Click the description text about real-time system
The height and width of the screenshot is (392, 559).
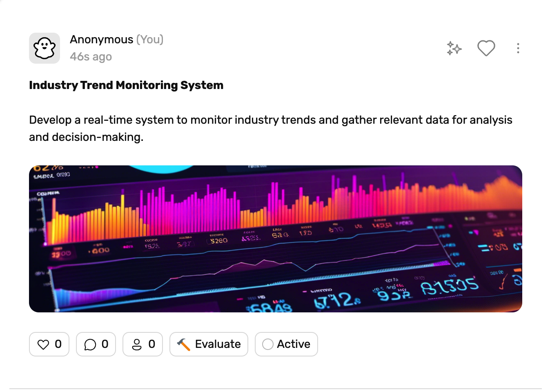tap(271, 128)
